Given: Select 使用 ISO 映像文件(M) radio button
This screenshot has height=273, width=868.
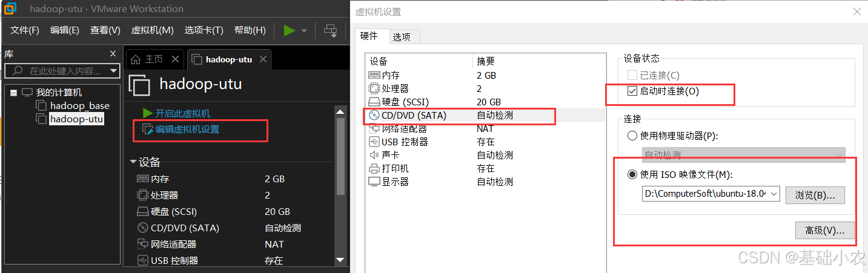Looking at the screenshot, I should click(x=632, y=175).
